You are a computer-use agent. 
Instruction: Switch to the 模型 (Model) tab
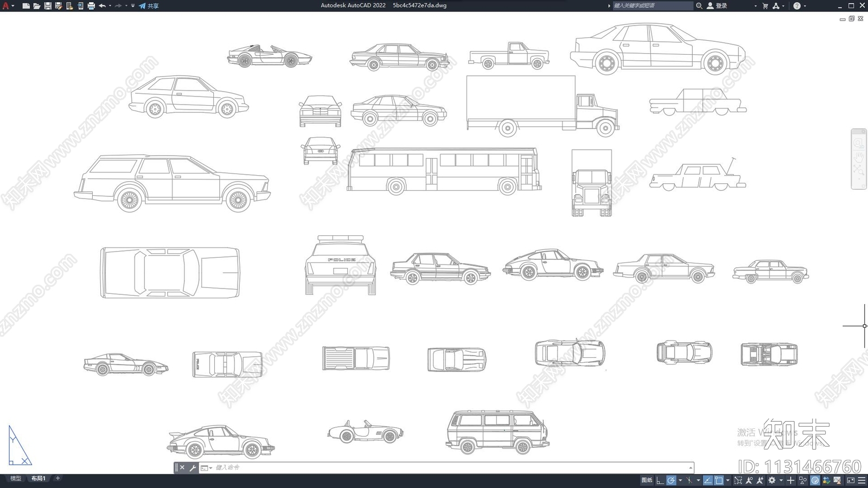16,478
